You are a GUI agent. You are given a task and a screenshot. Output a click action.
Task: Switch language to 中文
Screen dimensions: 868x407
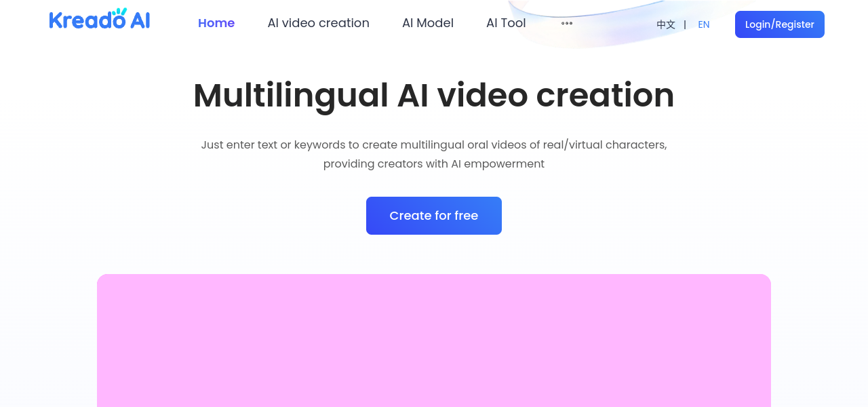pos(666,24)
